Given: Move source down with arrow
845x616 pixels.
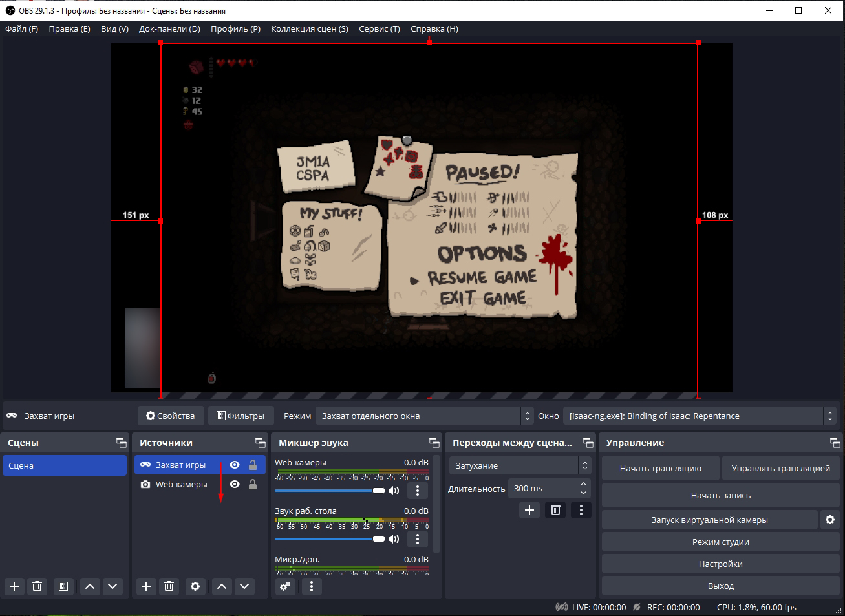Looking at the screenshot, I should coord(244,586).
